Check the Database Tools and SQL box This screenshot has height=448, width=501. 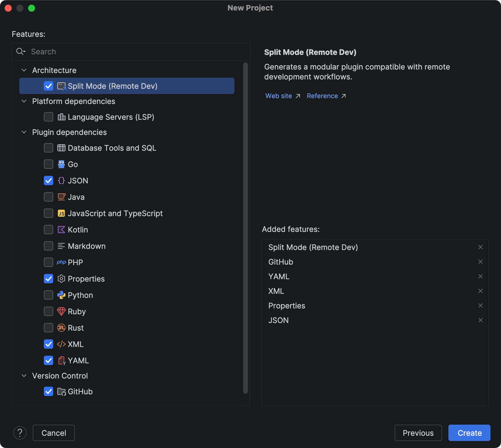coord(49,148)
